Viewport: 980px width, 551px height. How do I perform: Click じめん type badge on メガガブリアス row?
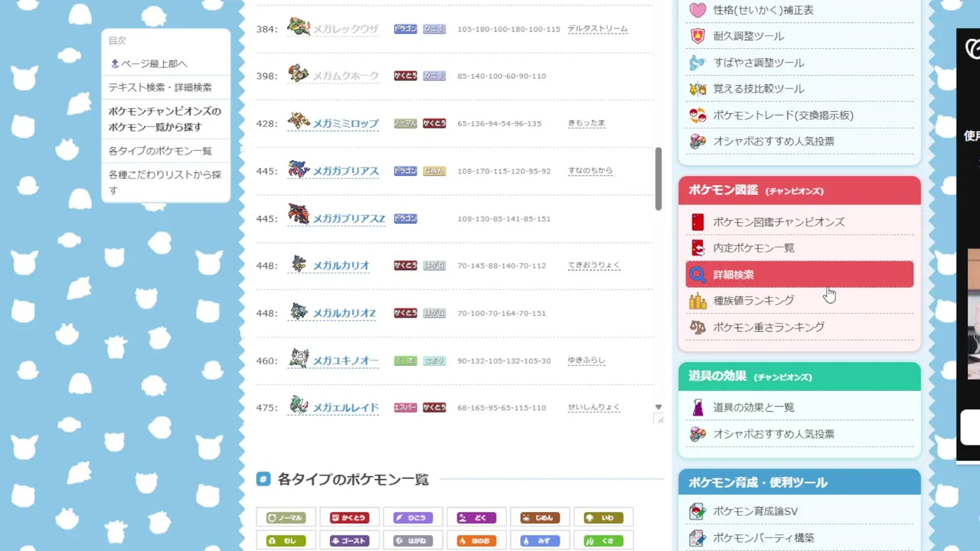(434, 171)
